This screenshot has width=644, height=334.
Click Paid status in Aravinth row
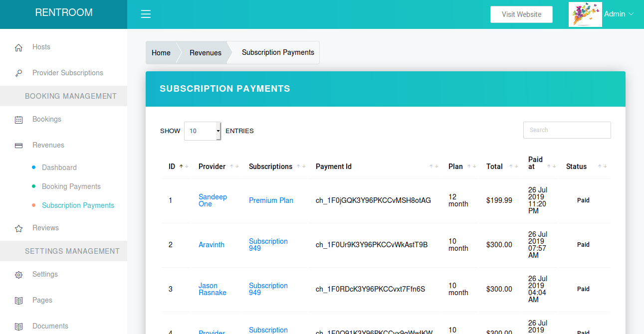pyautogui.click(x=583, y=245)
